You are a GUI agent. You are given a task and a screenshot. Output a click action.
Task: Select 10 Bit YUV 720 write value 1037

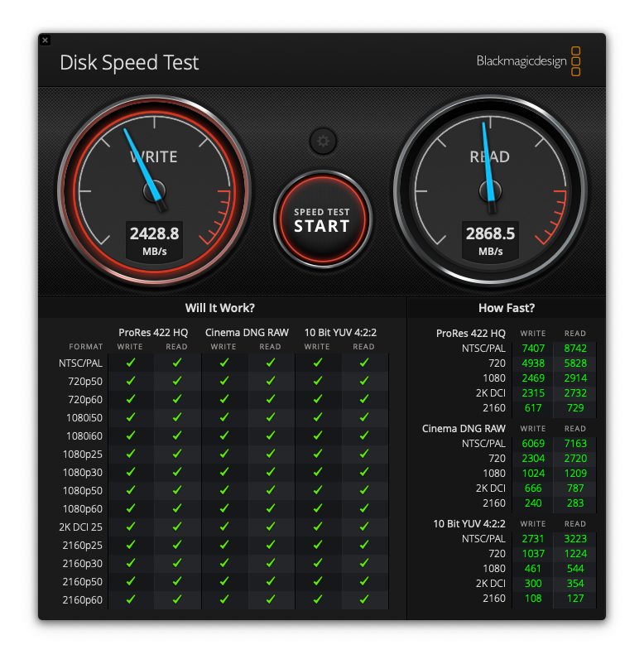pyautogui.click(x=533, y=554)
